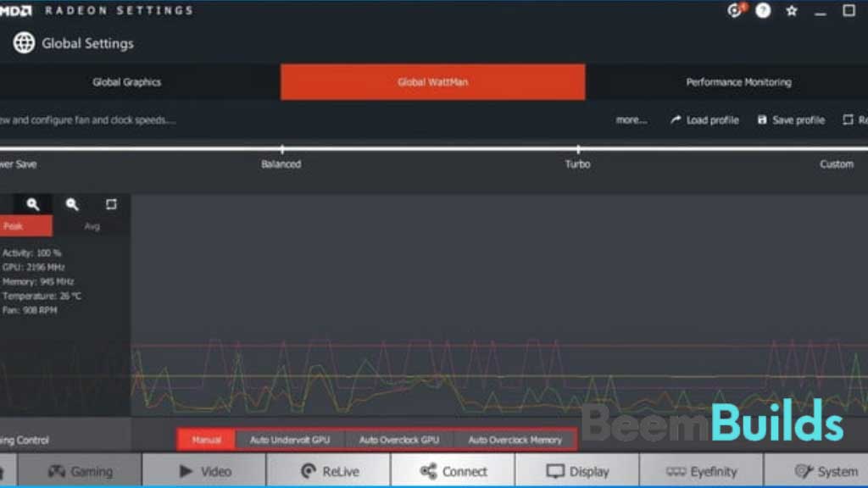Switch the graph readout to Avg

point(92,226)
